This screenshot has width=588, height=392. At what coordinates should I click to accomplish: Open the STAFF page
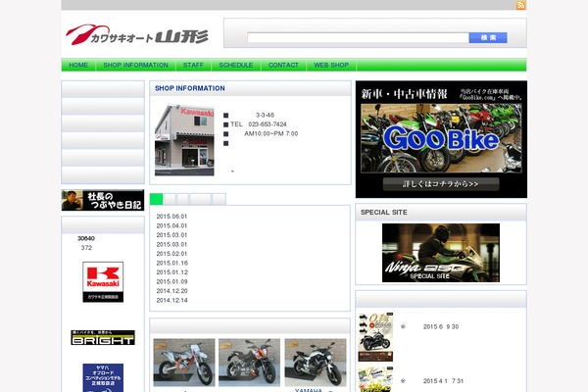pos(193,65)
